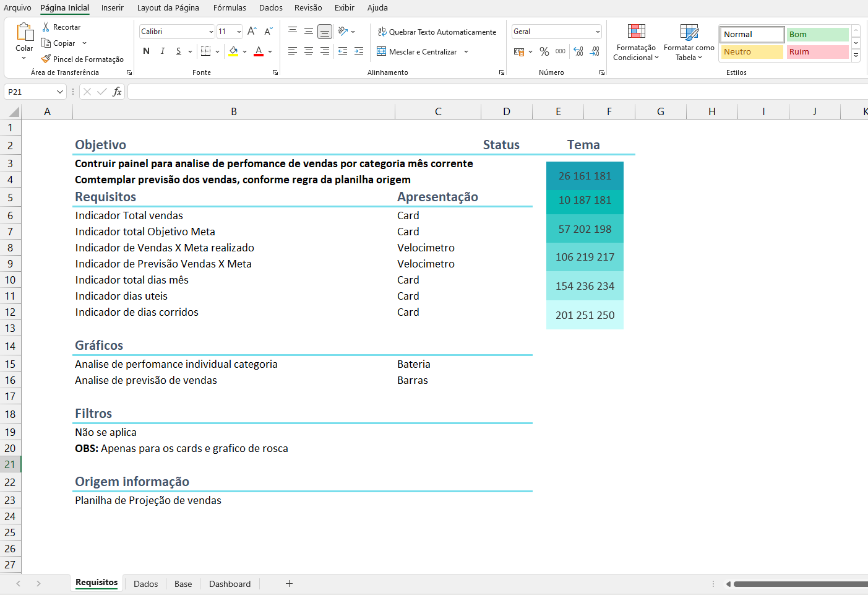Click the Formatar como Tabela icon
Screen dimensions: 868x595
pos(689,33)
